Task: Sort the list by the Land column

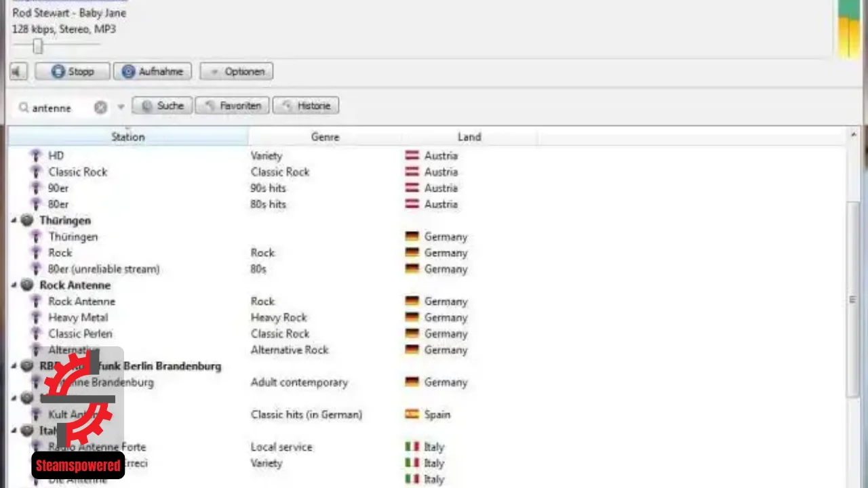Action: coord(469,137)
